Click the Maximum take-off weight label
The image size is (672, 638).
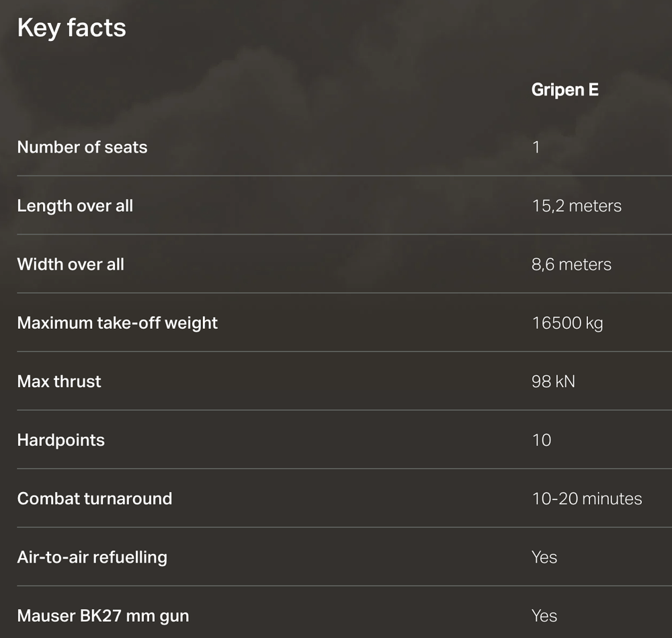click(118, 323)
